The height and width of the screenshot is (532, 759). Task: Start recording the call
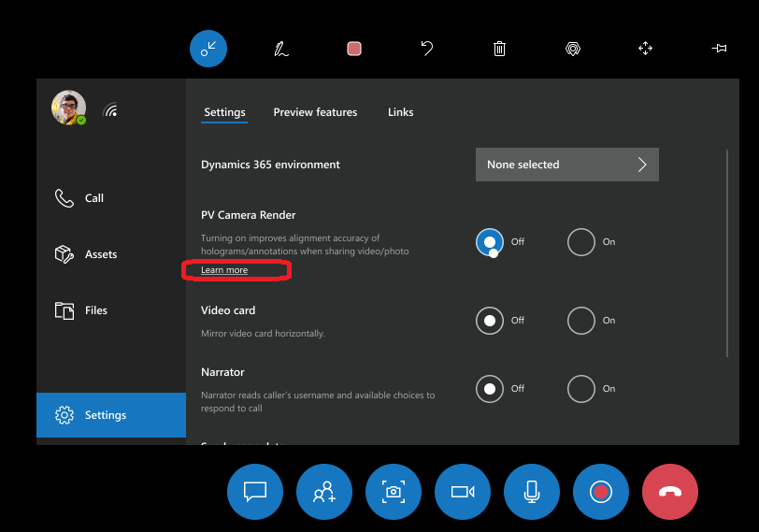601,492
